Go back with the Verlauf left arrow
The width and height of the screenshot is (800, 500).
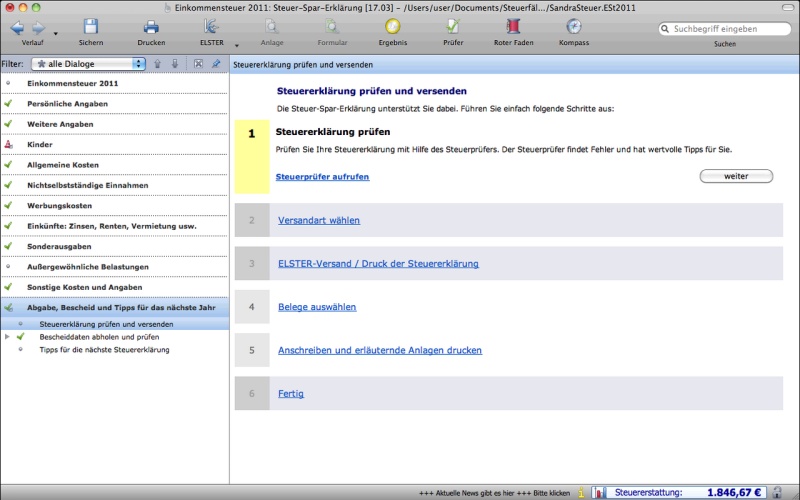coord(17,28)
